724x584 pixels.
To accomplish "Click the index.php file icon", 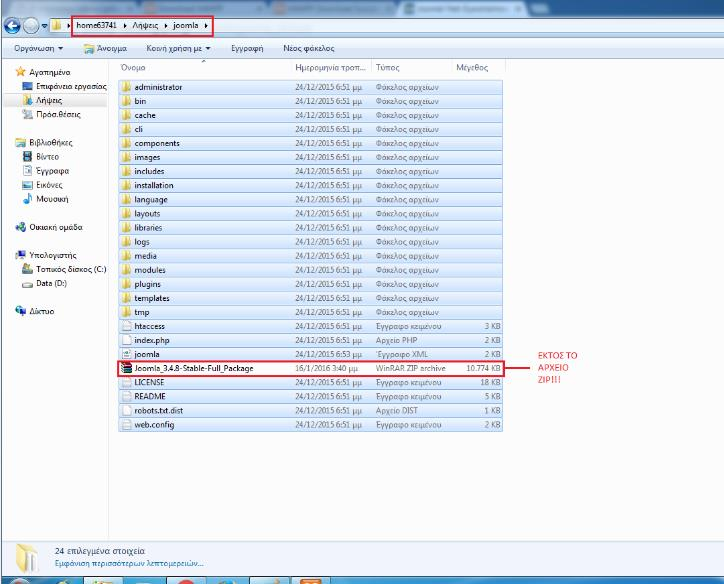I will click(127, 340).
